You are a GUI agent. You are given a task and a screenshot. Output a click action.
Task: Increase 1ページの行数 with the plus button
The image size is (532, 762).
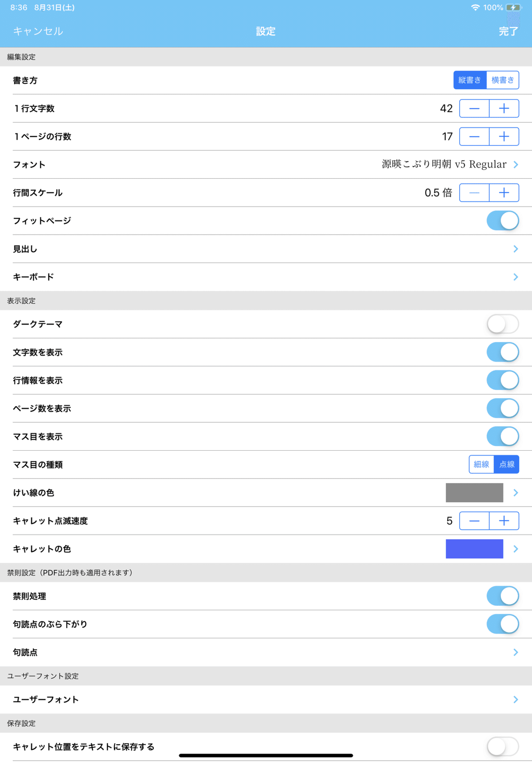click(x=504, y=137)
